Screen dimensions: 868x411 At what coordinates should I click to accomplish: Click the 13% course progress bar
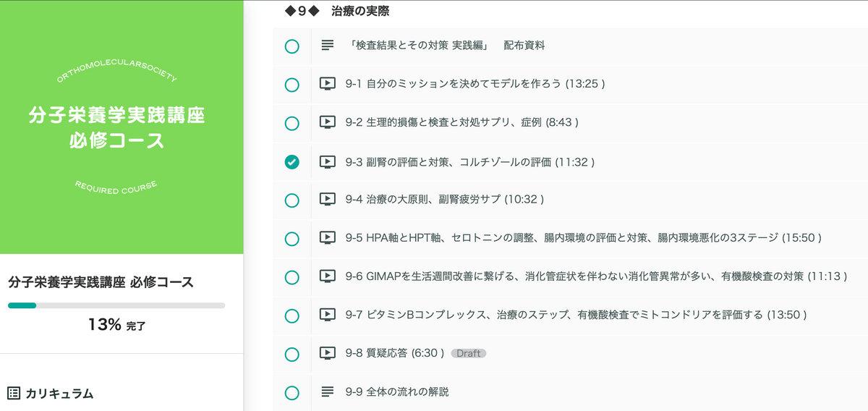(x=116, y=305)
